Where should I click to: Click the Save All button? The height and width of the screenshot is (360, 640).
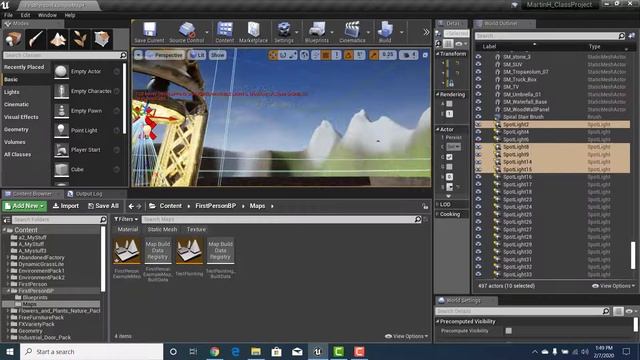pos(104,206)
